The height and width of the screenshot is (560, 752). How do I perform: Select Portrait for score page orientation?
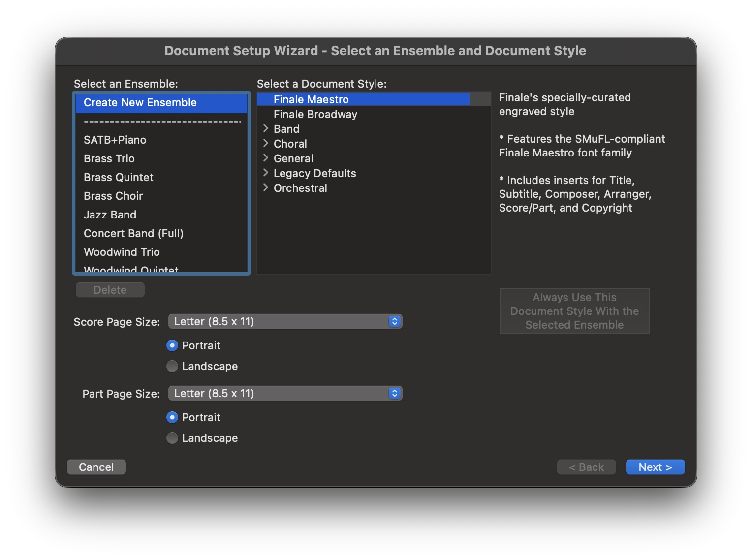pos(172,346)
